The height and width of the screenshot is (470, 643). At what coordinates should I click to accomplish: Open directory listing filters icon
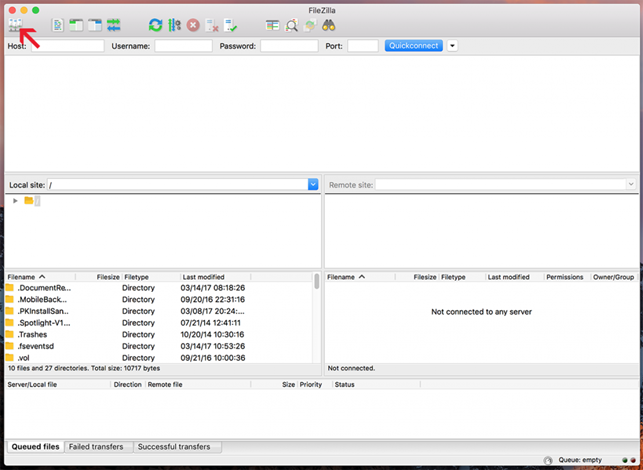(272, 25)
